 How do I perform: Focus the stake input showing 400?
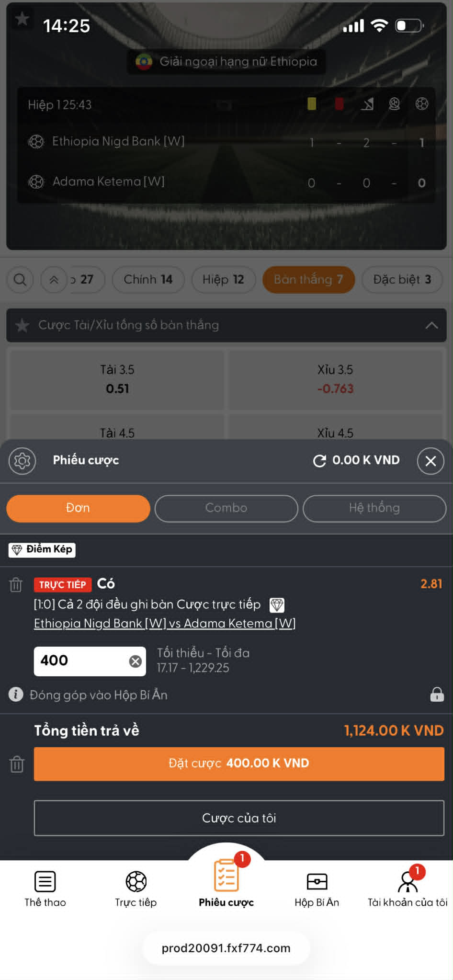(81, 661)
